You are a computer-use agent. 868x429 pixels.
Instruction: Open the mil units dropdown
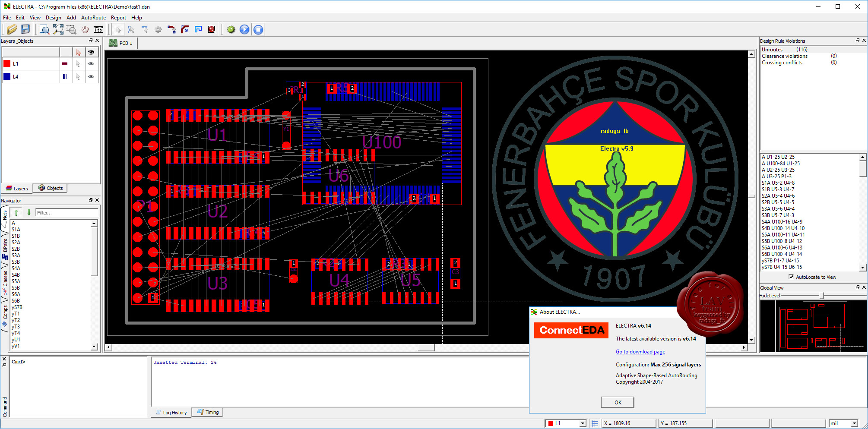point(854,423)
